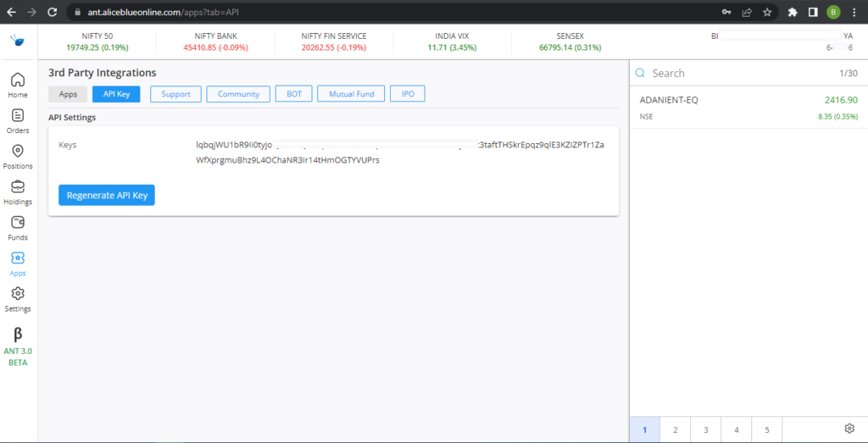Open the Chrome three-dot menu
This screenshot has width=868, height=443.
coord(854,12)
